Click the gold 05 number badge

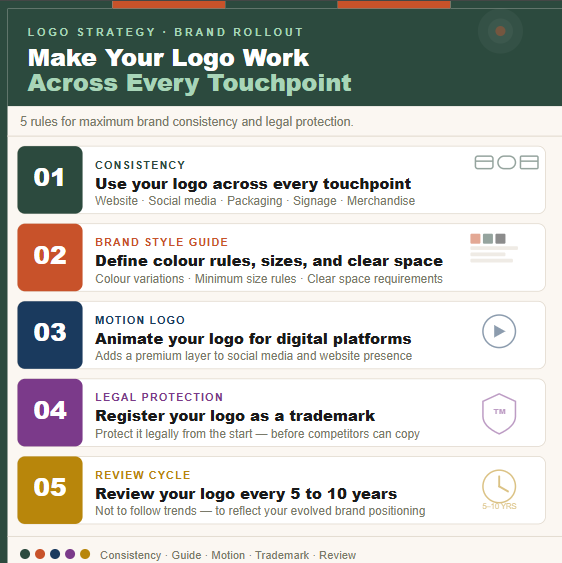click(x=50, y=490)
